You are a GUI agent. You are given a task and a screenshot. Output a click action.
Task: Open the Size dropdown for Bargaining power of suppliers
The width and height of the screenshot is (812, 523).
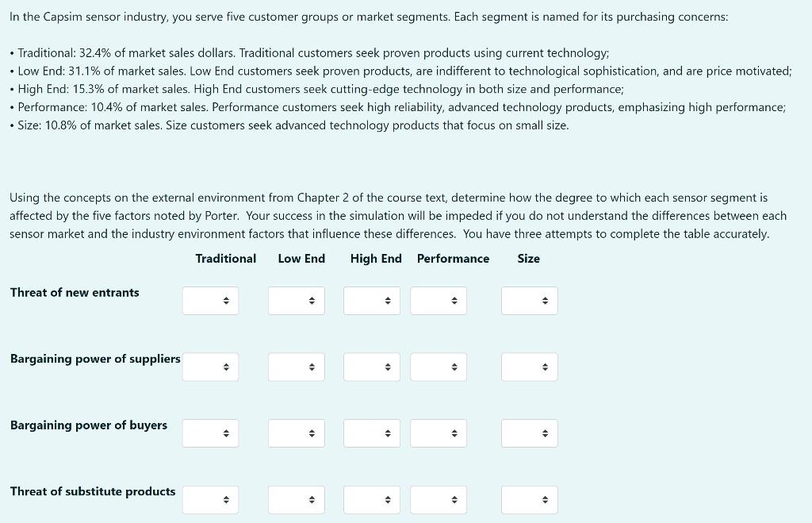point(529,367)
